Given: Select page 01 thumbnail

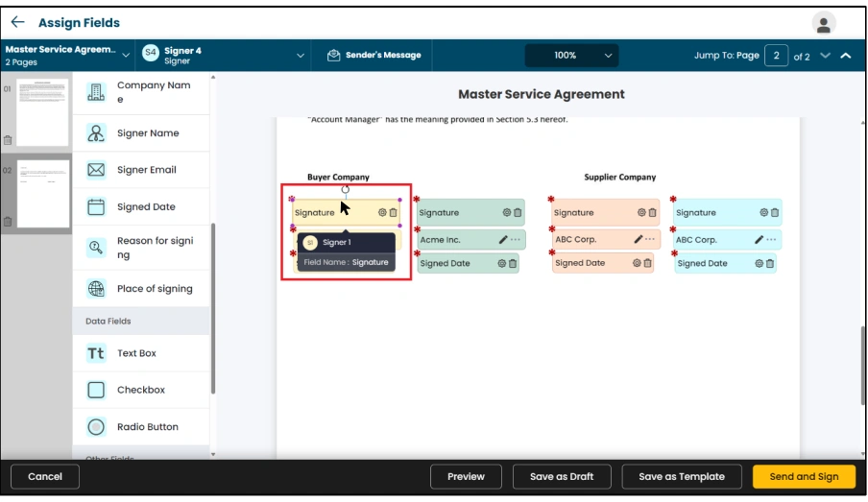Looking at the screenshot, I should click(x=42, y=112).
